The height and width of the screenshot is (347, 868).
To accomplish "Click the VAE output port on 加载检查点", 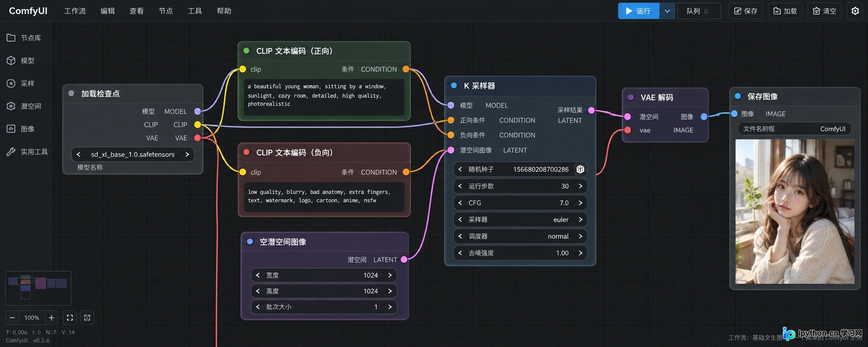I will [x=197, y=138].
